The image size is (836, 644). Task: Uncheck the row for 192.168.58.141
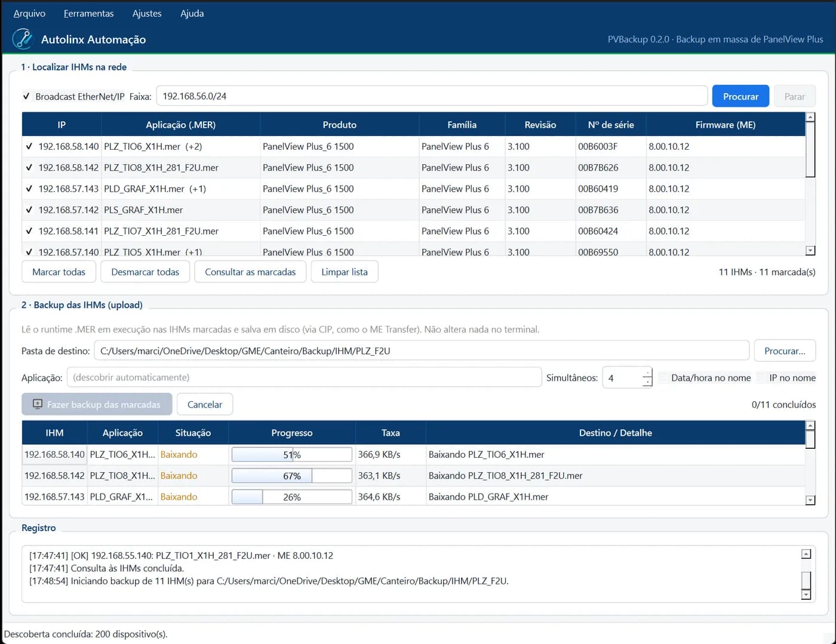coord(29,231)
